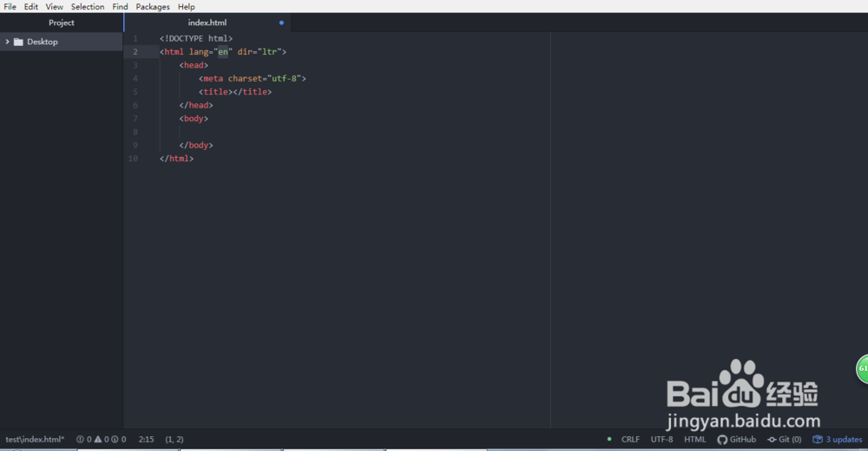Open the File menu
Viewport: 868px width, 451px height.
point(10,7)
